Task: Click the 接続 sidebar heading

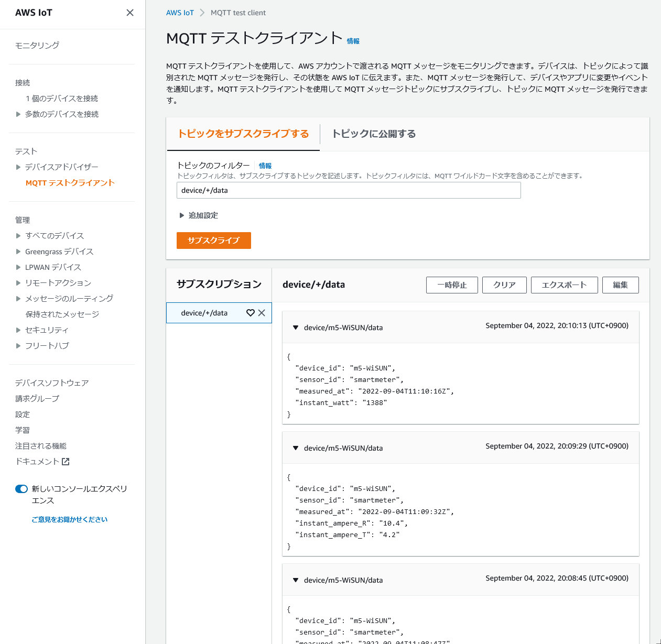Action: click(23, 83)
